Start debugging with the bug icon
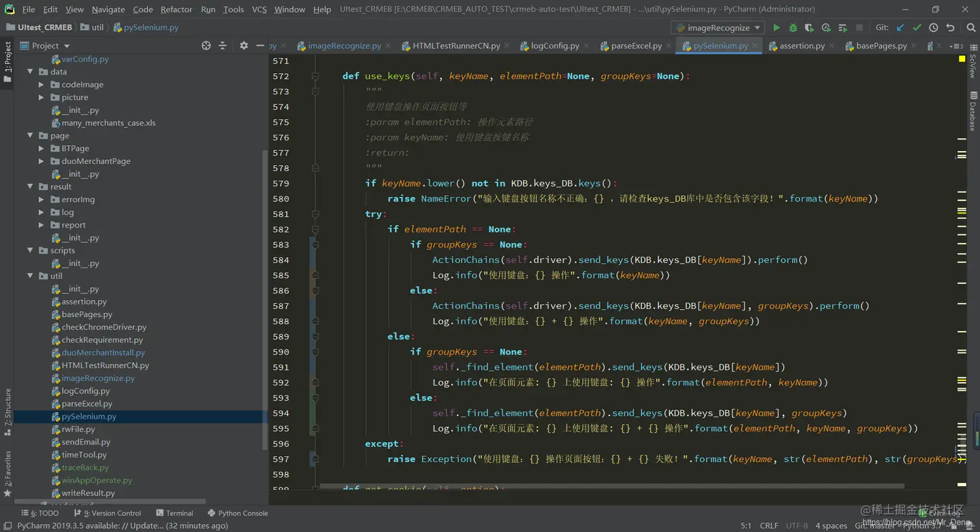The image size is (980, 532). point(793,28)
